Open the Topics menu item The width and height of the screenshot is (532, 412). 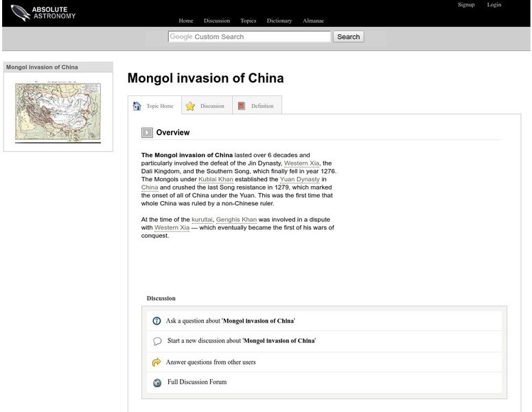[x=248, y=21]
